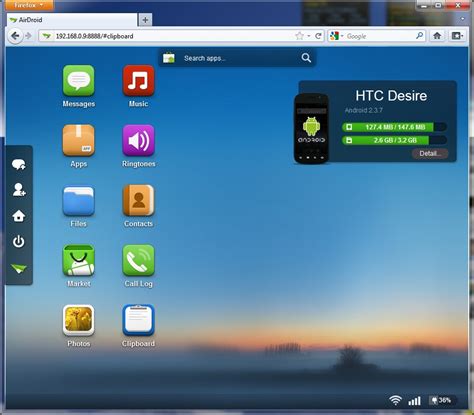The image size is (474, 415).
Task: Click the list all tabs arrow
Action: click(463, 19)
